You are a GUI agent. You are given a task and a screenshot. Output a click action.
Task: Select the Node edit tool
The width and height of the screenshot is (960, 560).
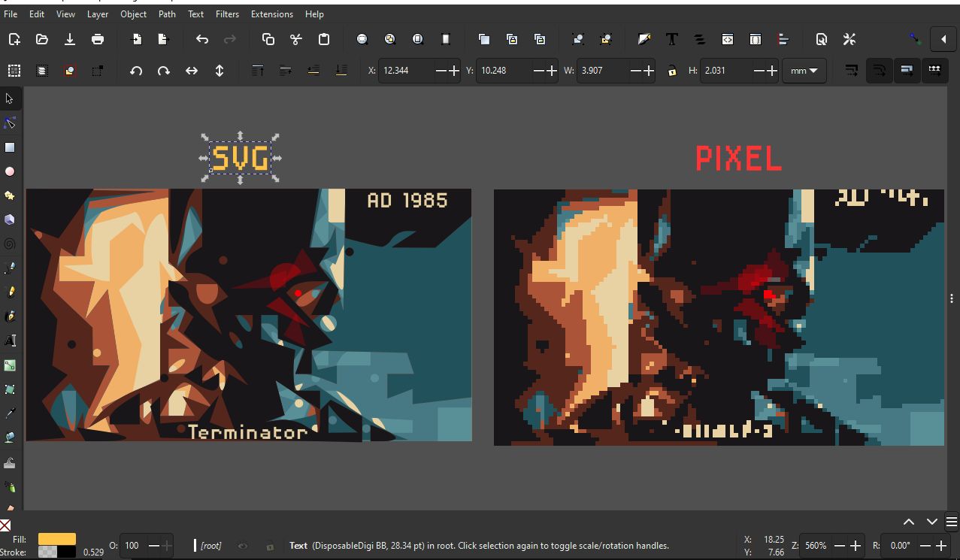point(10,123)
